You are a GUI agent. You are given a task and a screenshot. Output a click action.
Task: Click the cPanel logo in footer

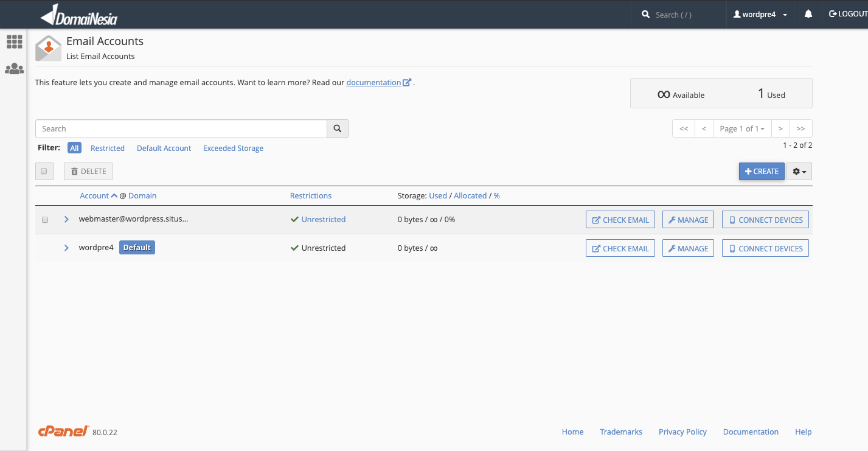click(x=63, y=432)
